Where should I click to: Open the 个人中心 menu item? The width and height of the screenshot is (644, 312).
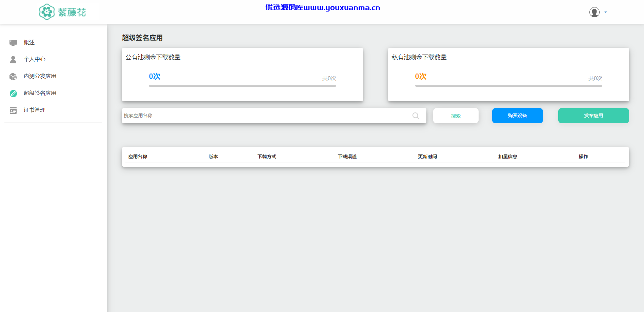click(x=35, y=59)
